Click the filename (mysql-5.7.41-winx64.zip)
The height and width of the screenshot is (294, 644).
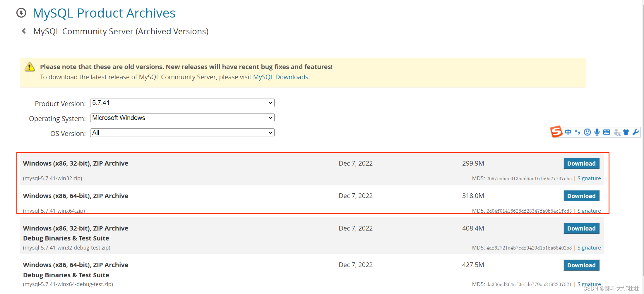(x=54, y=211)
